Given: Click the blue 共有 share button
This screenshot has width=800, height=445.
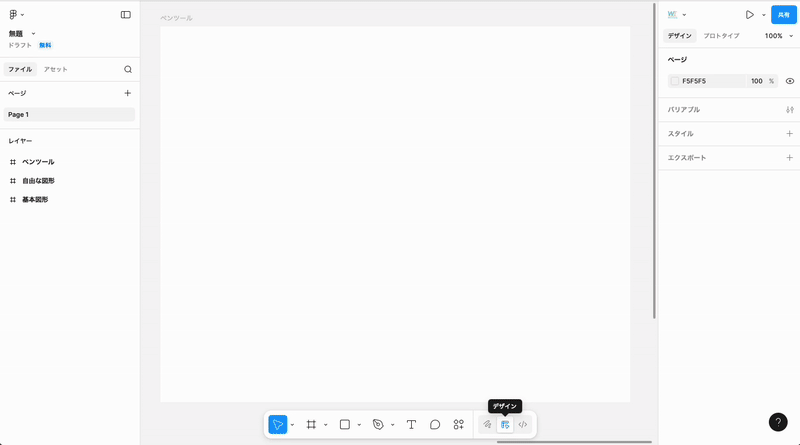Looking at the screenshot, I should pos(783,15).
